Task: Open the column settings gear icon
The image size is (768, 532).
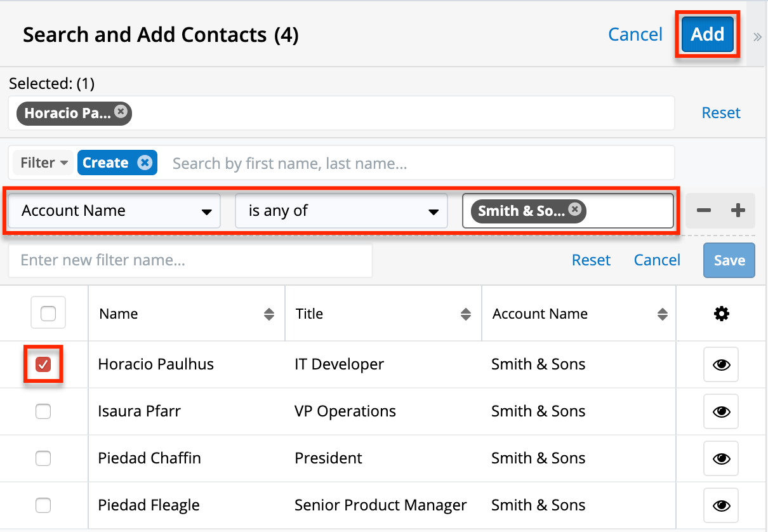Action: coord(721,314)
